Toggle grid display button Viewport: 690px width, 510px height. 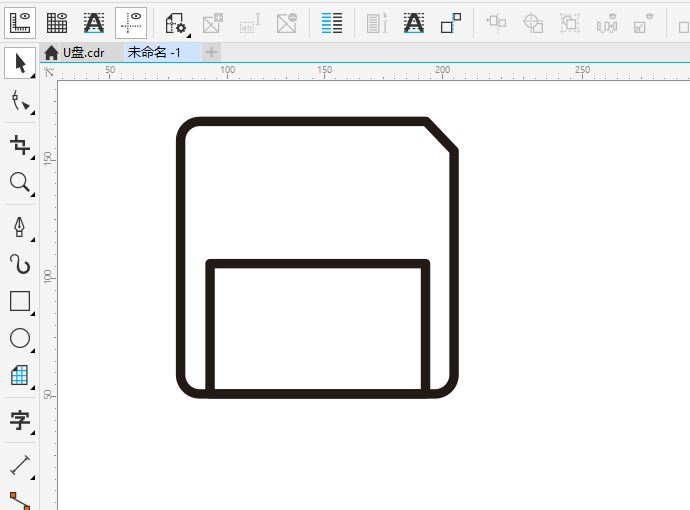pos(57,21)
